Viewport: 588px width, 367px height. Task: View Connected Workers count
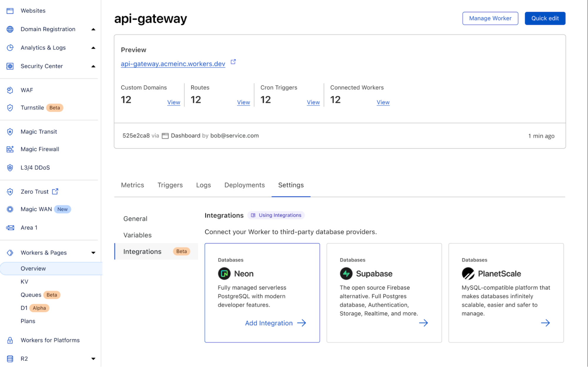tap(382, 102)
